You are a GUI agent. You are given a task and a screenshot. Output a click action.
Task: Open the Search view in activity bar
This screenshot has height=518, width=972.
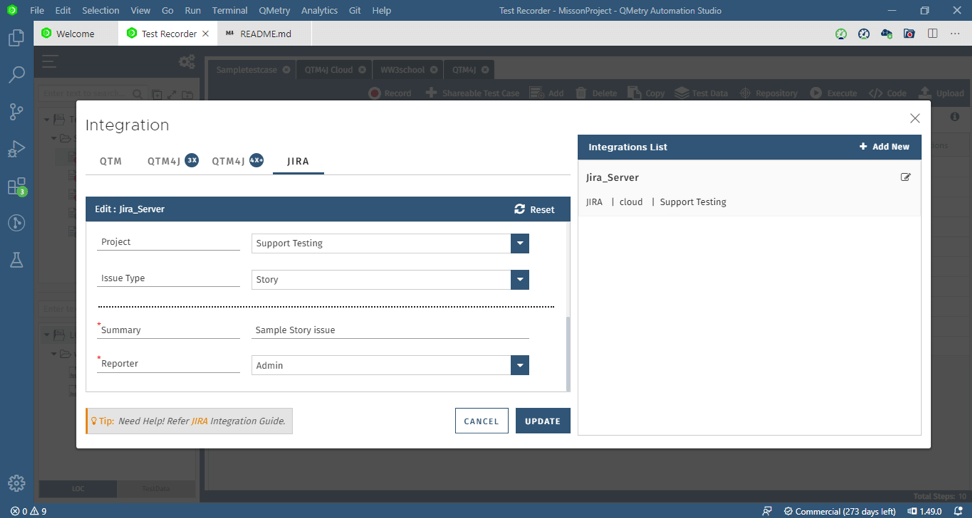click(17, 75)
